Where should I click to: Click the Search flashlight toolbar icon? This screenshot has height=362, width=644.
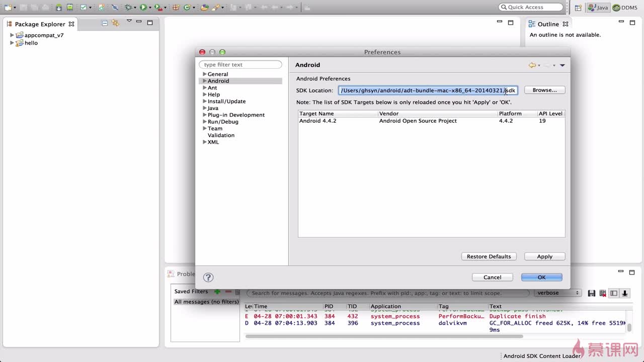click(x=216, y=8)
